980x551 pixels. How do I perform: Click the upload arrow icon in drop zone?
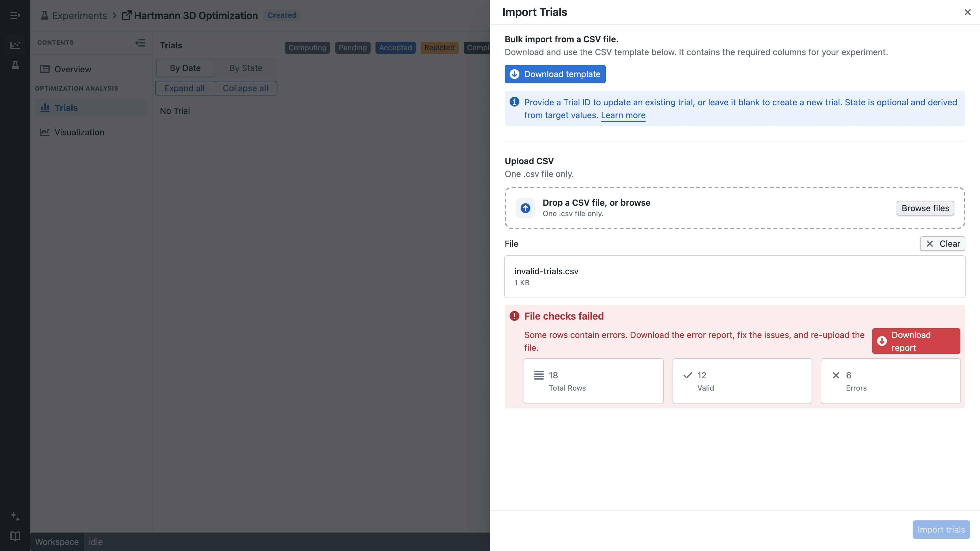[x=526, y=208]
